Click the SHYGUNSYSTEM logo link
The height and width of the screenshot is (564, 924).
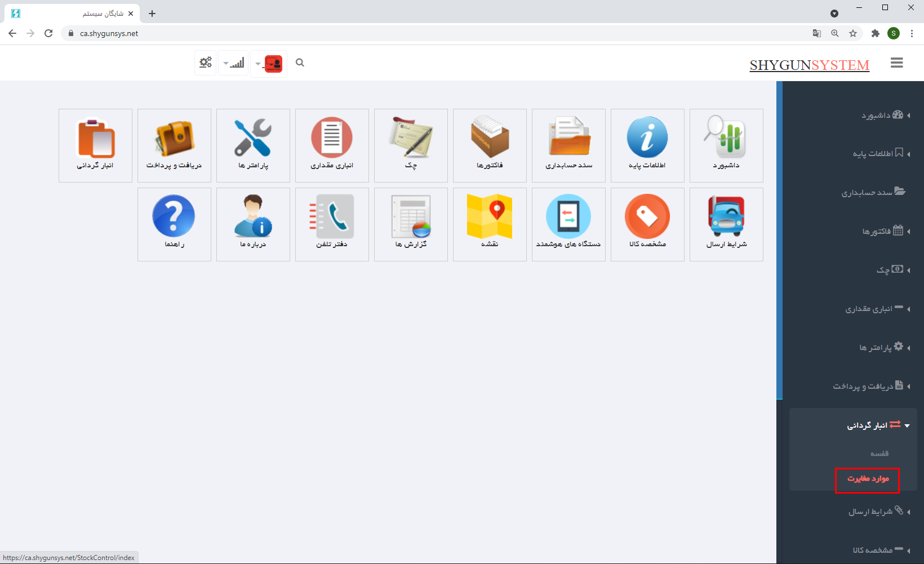click(x=809, y=65)
